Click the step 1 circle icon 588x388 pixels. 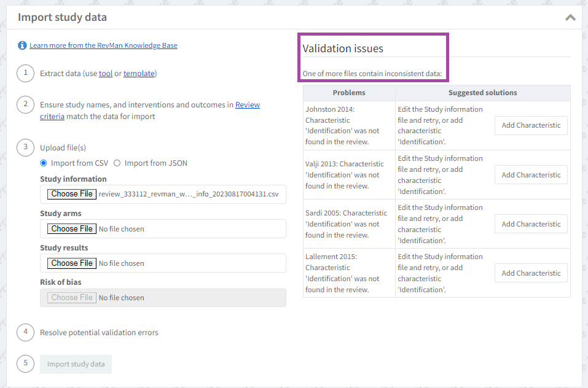tap(25, 73)
